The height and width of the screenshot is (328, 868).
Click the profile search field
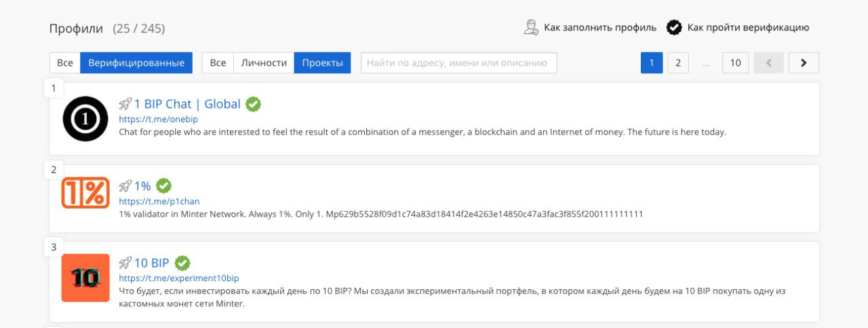tap(458, 63)
